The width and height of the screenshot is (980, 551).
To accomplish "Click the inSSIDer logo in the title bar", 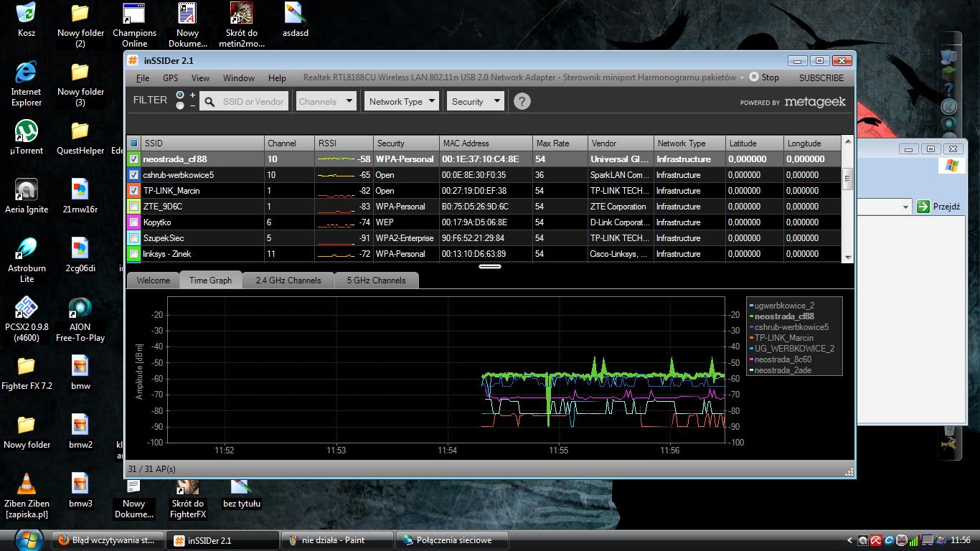I will point(133,60).
